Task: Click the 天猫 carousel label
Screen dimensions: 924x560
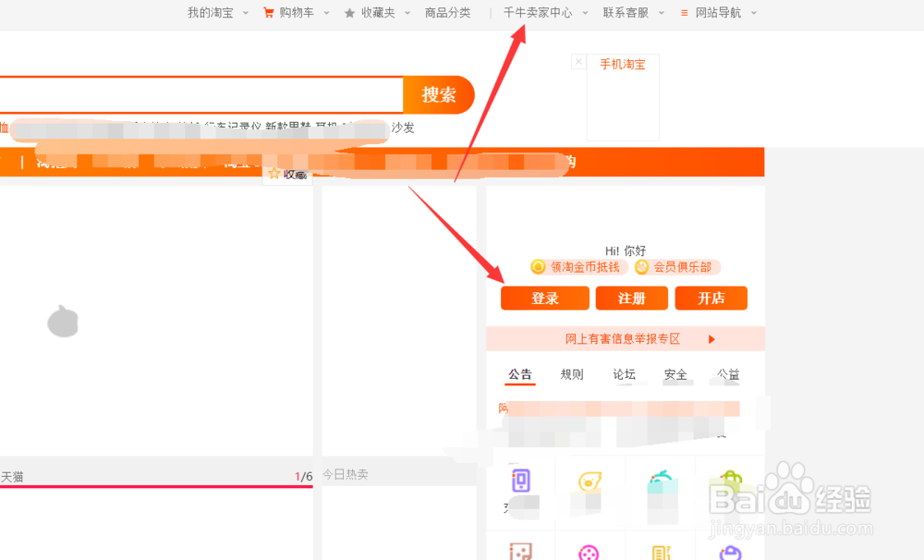Action: pyautogui.click(x=12, y=477)
